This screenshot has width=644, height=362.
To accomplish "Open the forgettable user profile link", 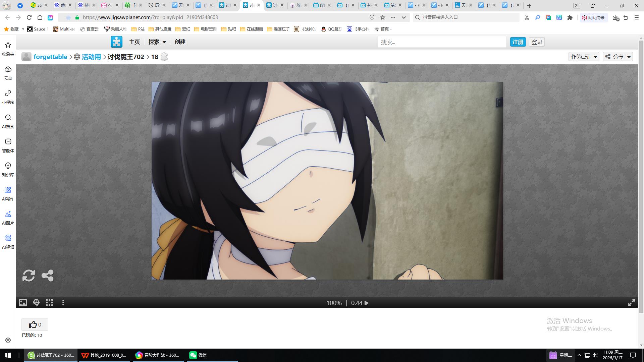I will coord(50,57).
